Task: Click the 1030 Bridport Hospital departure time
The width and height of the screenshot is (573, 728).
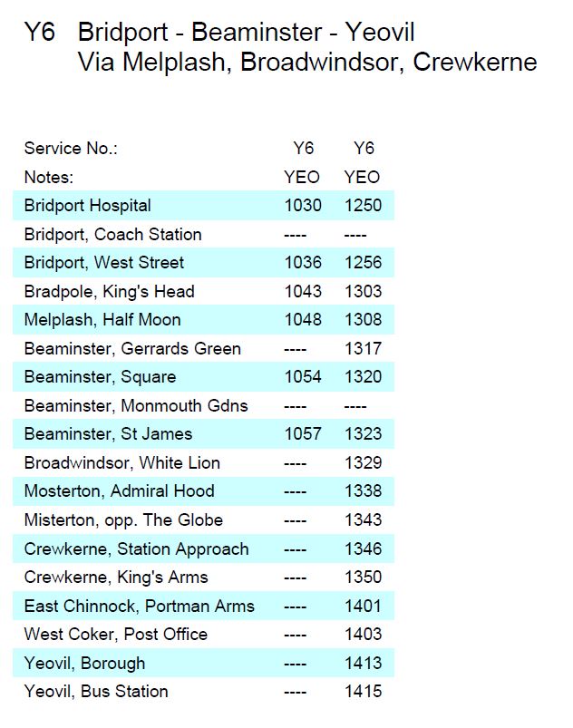Action: click(x=303, y=206)
